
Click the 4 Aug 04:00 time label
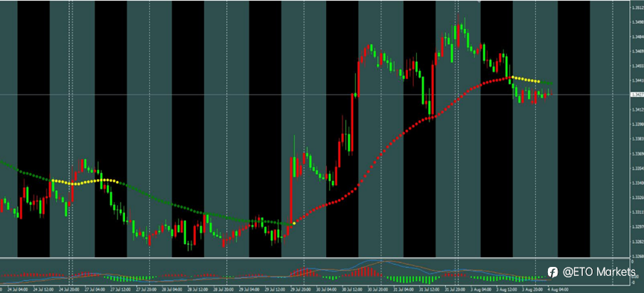[x=558, y=290]
